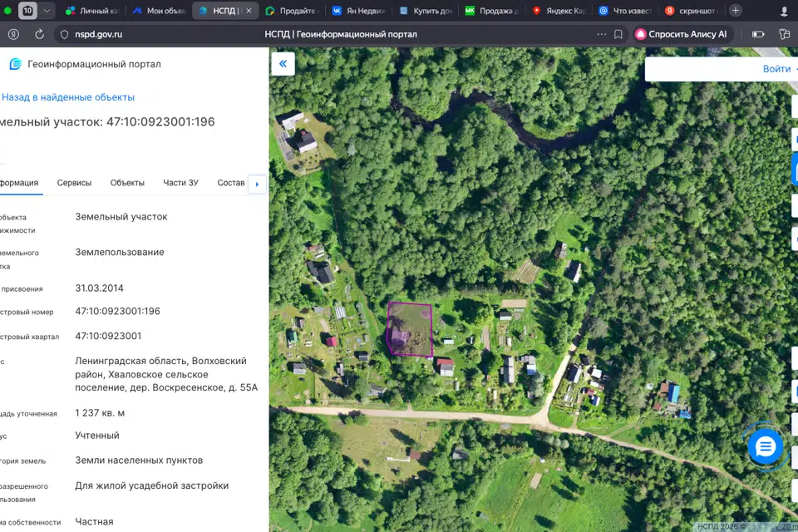798x532 pixels.
Task: Open the Части ЗУ tab
Action: [x=180, y=183]
